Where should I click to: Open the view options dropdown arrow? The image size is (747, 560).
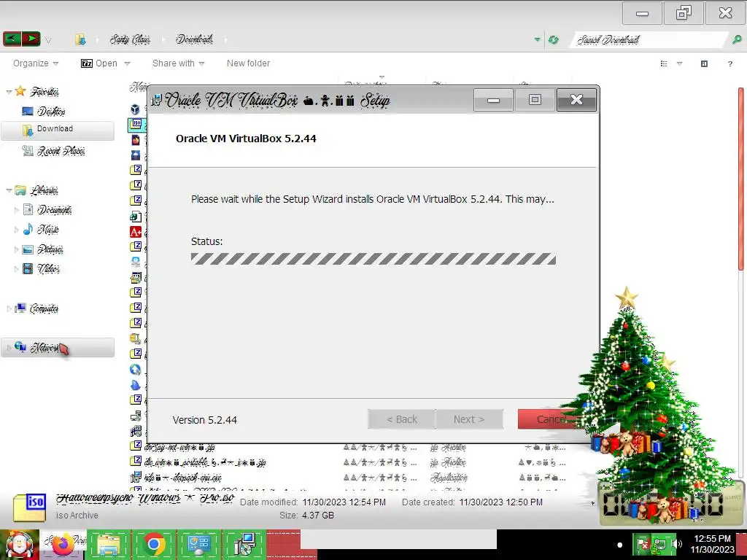(680, 63)
